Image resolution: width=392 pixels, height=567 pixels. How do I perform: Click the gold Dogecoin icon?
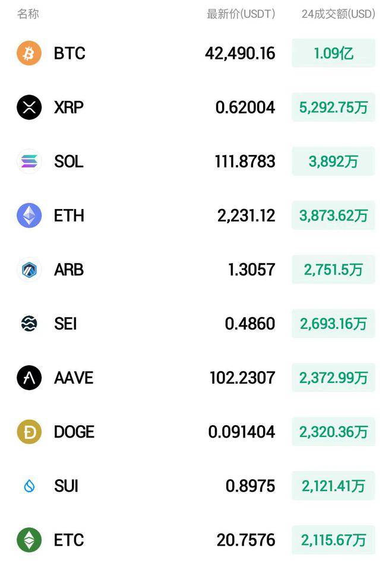[29, 432]
